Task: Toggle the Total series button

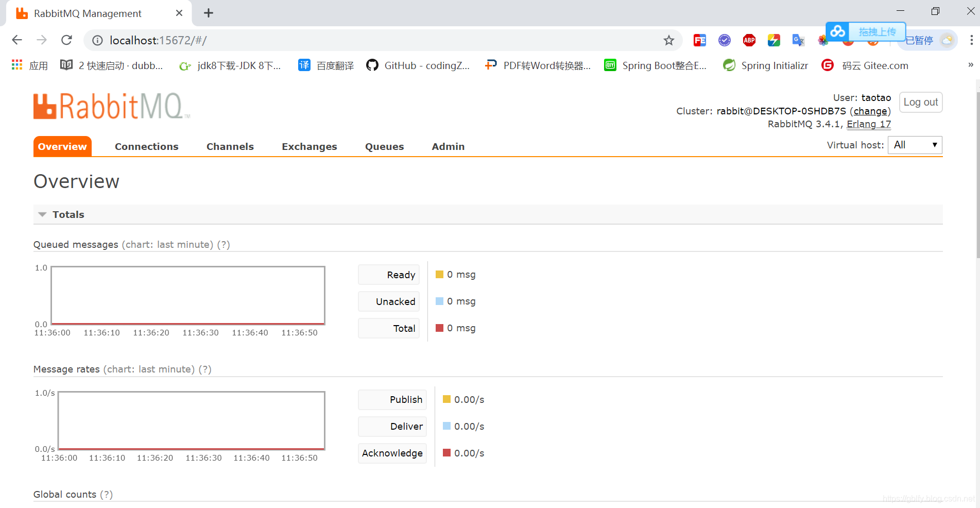Action: [389, 328]
